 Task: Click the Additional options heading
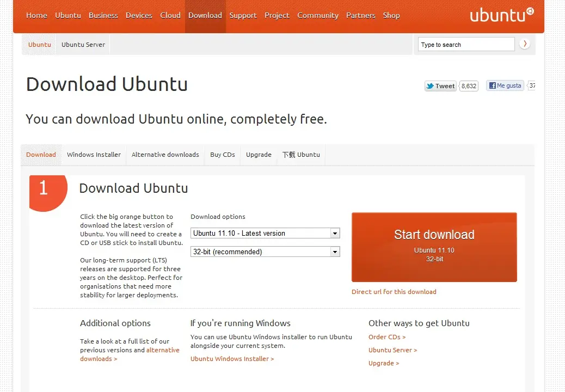click(115, 323)
